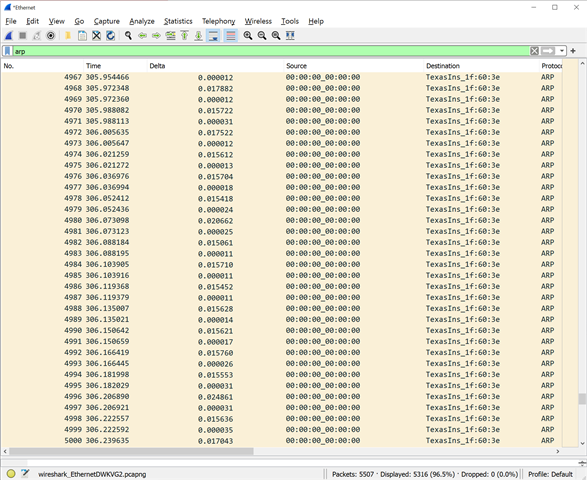Select packet with time 306.073098

[x=282, y=220]
